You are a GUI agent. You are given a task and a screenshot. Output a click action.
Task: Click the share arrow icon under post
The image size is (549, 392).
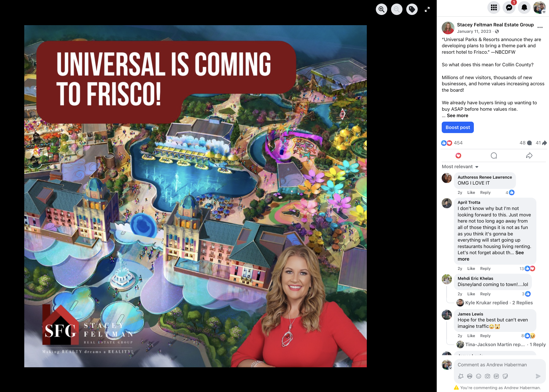(529, 156)
